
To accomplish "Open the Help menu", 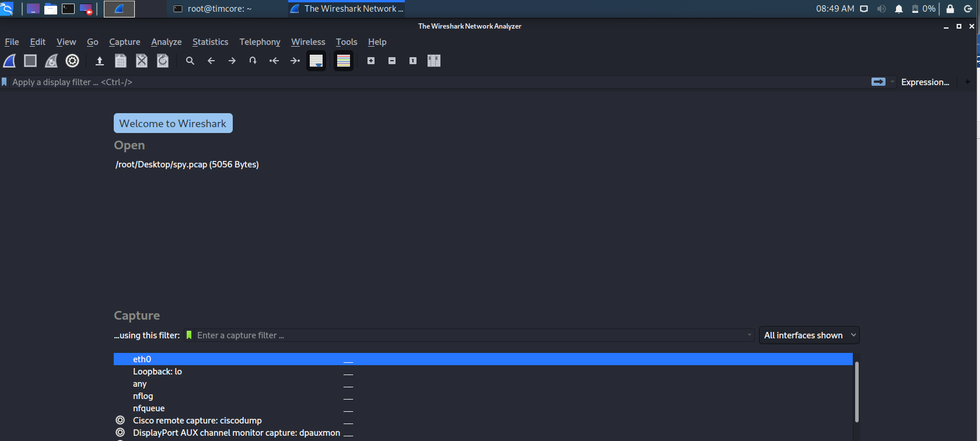I will tap(377, 42).
